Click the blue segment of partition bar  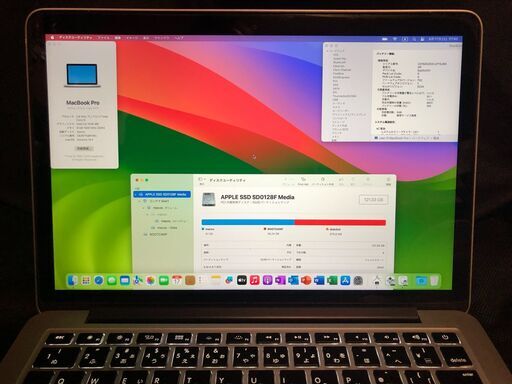point(248,222)
